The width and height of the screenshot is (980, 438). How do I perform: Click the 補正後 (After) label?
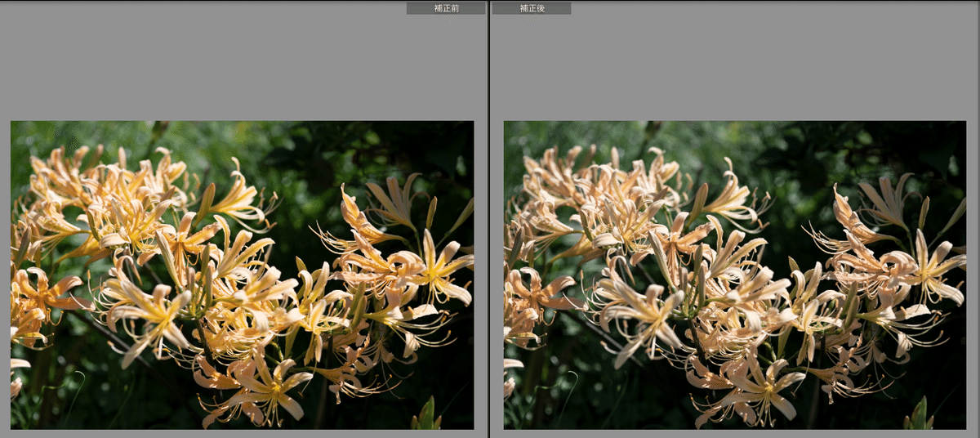point(531,8)
